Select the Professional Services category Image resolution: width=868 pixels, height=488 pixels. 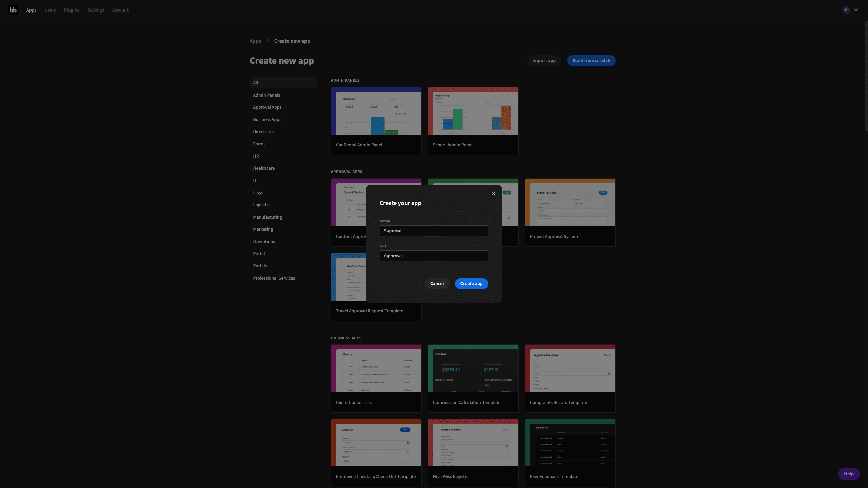click(283, 278)
